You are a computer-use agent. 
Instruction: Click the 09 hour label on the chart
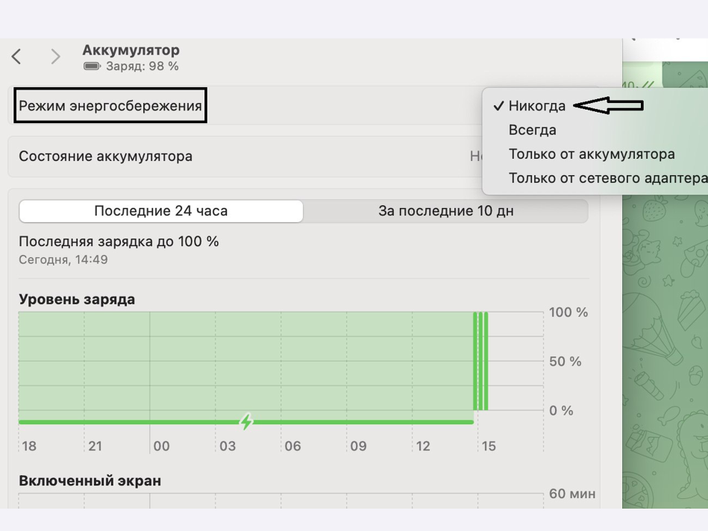click(x=358, y=446)
